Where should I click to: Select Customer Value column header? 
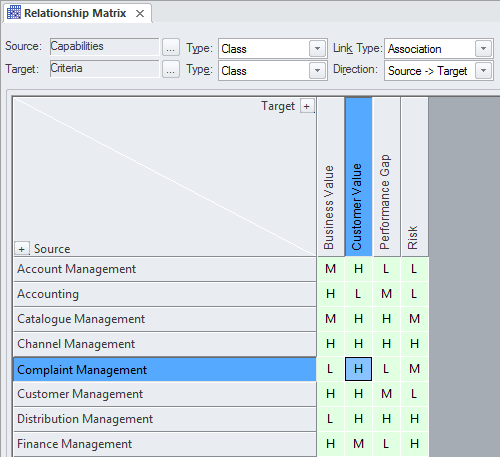[x=359, y=177]
